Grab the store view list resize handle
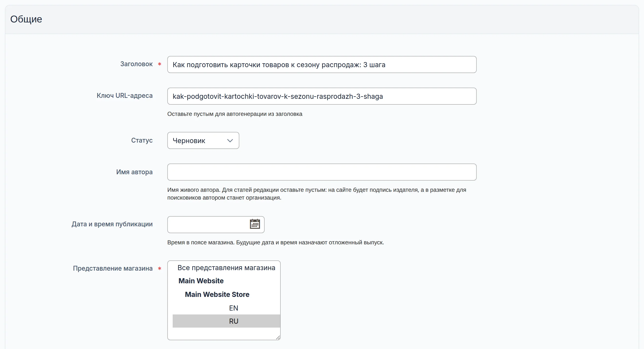 click(278, 338)
